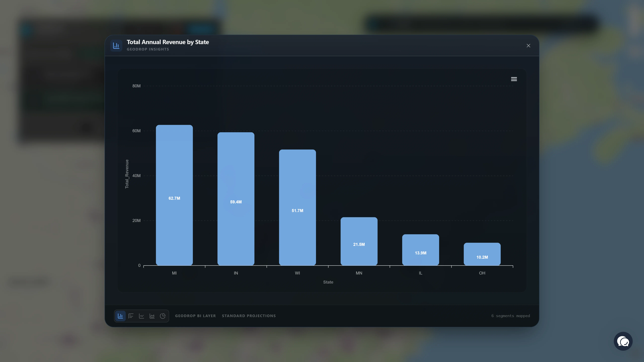Click the State x-axis title
644x362 pixels.
tap(328, 282)
